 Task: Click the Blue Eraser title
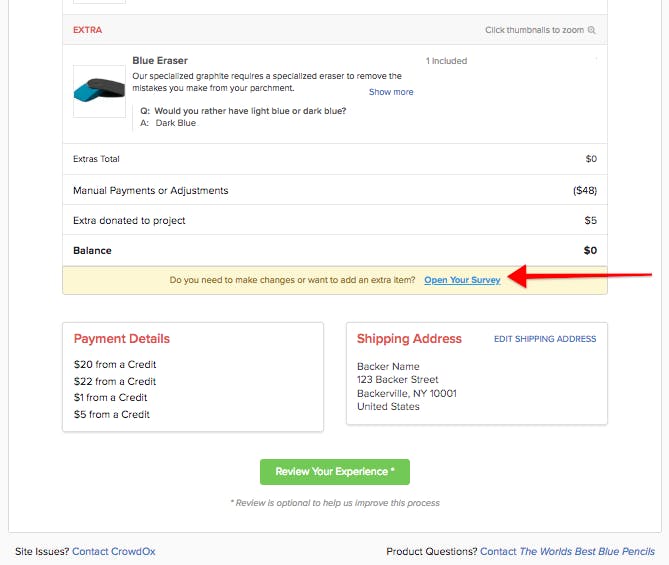pyautogui.click(x=160, y=61)
